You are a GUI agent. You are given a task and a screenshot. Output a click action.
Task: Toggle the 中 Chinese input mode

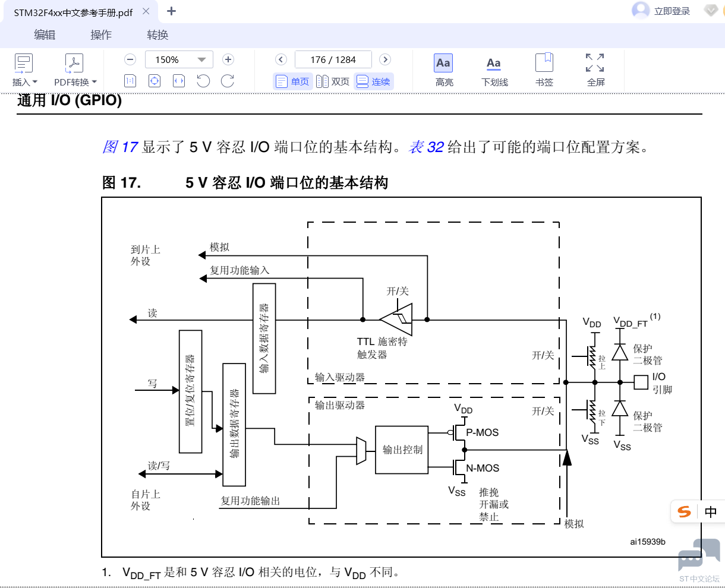[x=711, y=512]
